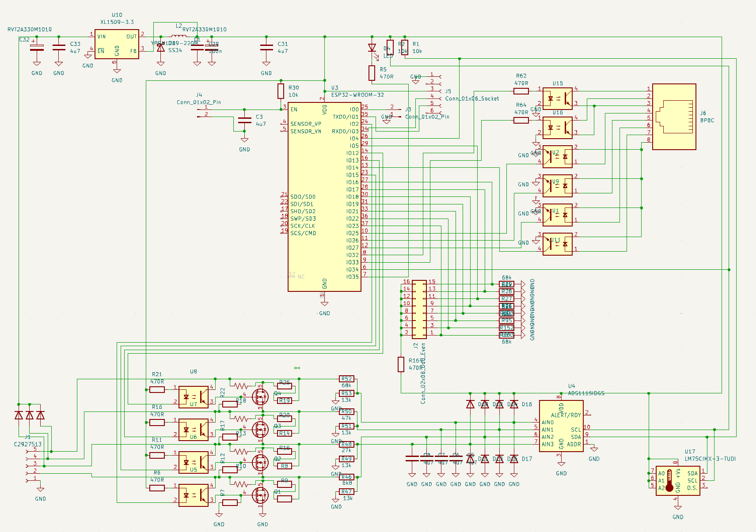Viewport: 756px width, 532px height.
Task: Click the 'LM75CIMX-3-TUDI' label
Action: coord(710,459)
